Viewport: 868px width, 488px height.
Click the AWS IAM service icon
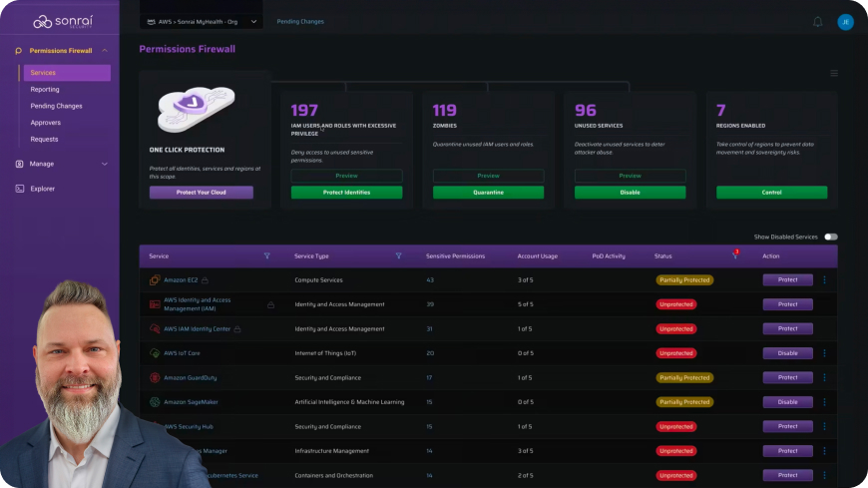[x=155, y=304]
